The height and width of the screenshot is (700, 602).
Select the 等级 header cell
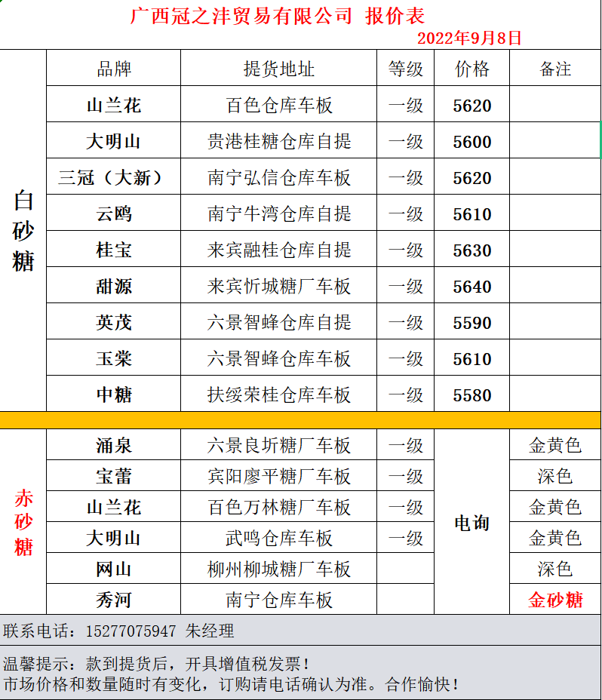406,69
